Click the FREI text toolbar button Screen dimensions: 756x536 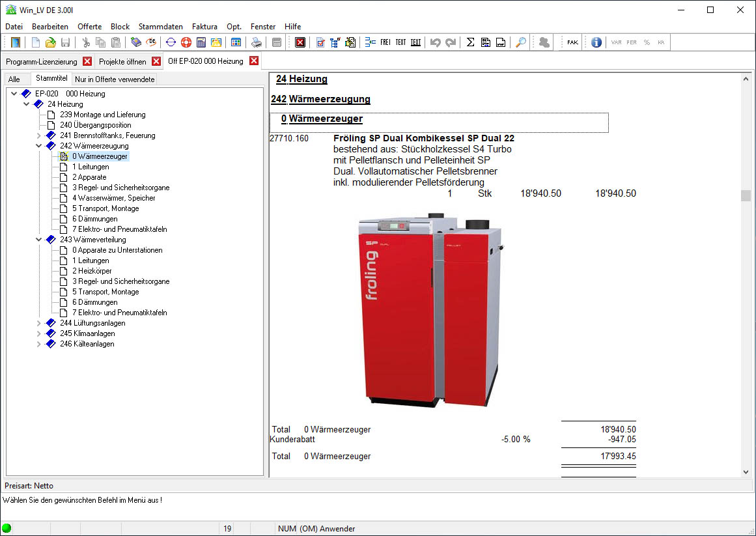tap(385, 42)
